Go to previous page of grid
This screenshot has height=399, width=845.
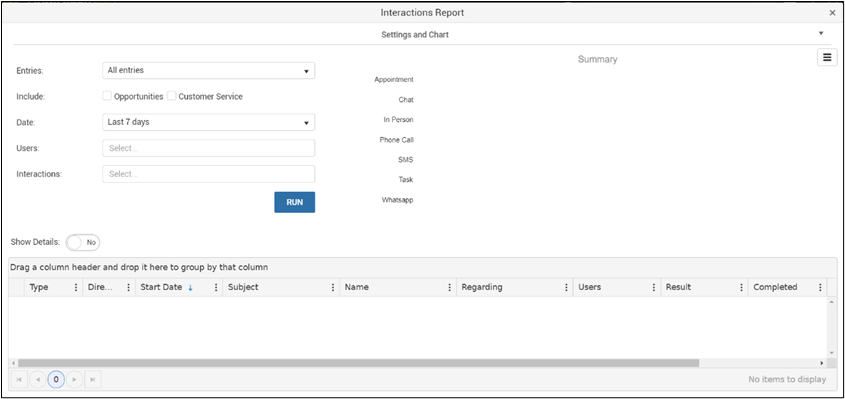coord(38,380)
